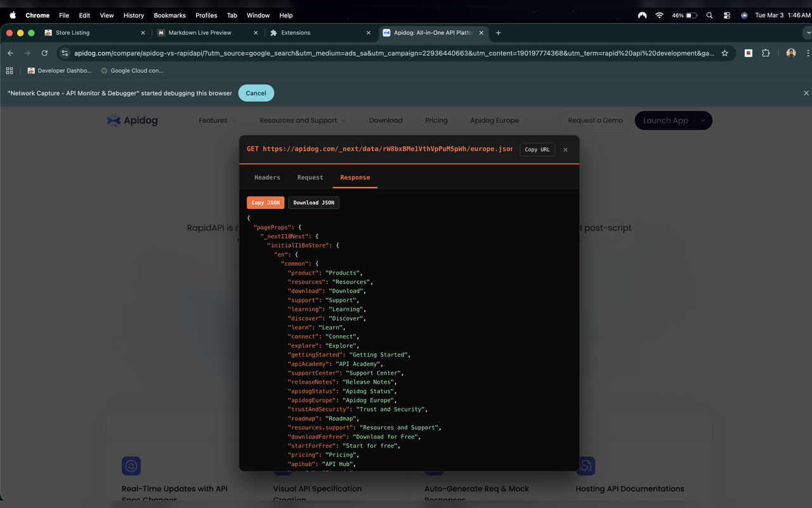Cancel the browser debugging session

[x=256, y=93]
